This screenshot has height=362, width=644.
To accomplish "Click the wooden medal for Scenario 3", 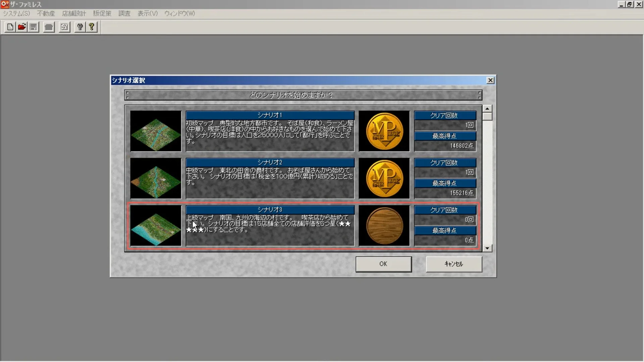I will [x=384, y=226].
